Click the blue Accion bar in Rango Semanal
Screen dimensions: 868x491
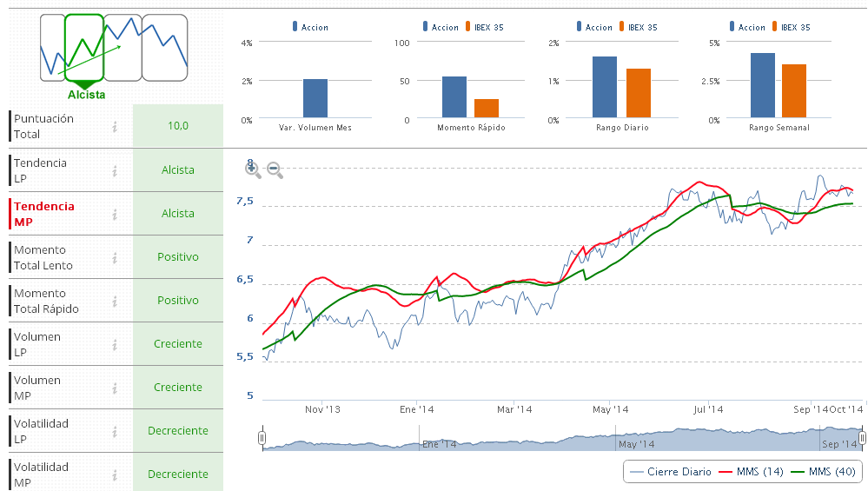pos(762,85)
